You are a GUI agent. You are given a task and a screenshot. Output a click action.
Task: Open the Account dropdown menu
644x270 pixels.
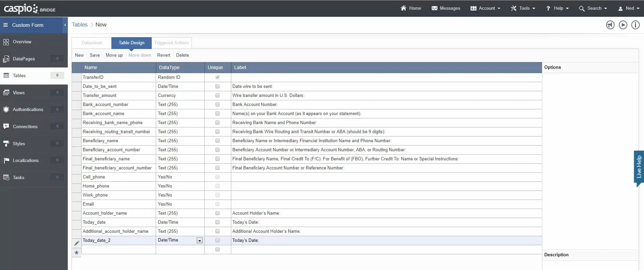[485, 8]
